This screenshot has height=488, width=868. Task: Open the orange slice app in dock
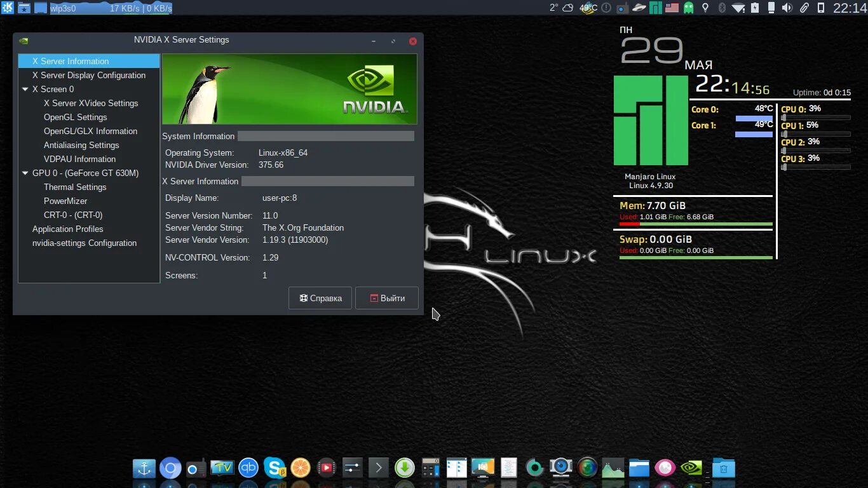(301, 469)
